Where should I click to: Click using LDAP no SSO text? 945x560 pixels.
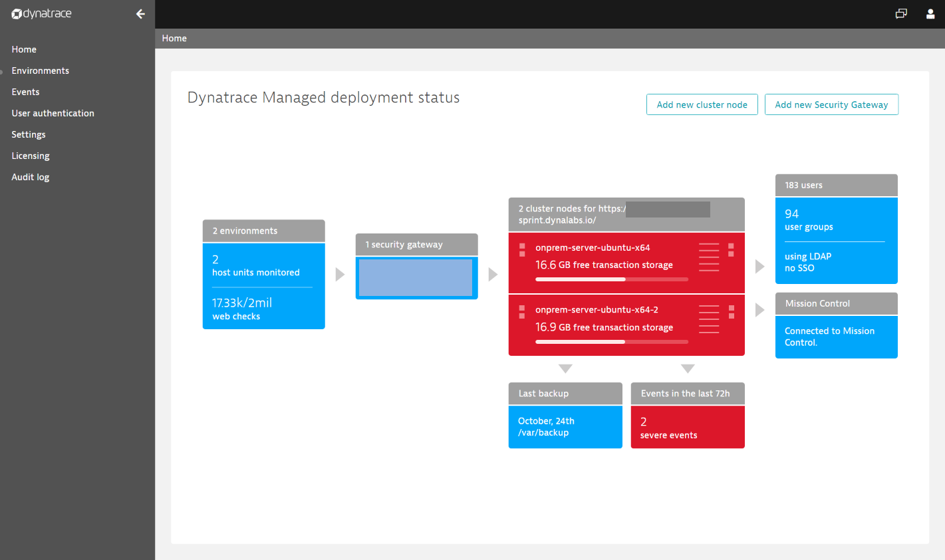coord(808,262)
